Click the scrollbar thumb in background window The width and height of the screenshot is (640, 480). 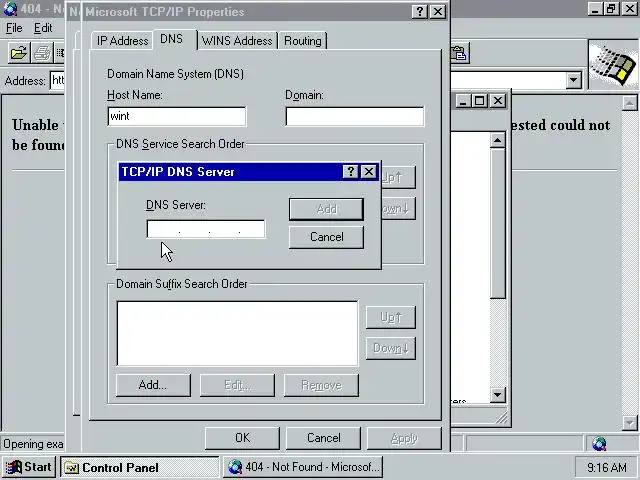point(498,224)
